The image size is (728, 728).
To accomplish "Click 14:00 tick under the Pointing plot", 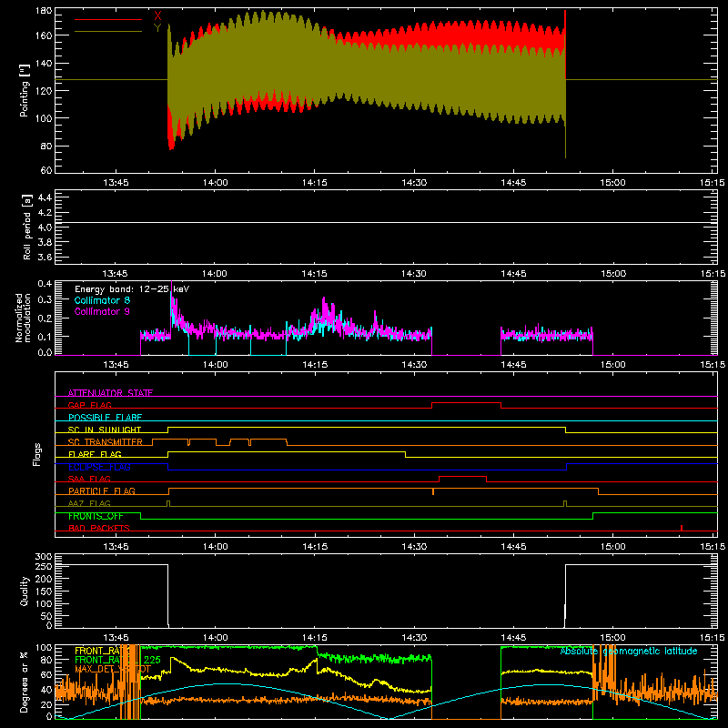I will click(x=216, y=183).
